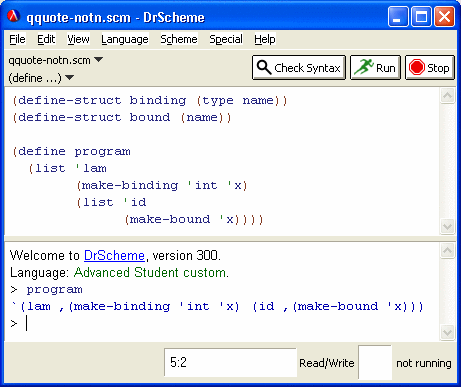
Task: Follow the DrScheme hyperlink in welcome message
Action: [x=114, y=255]
